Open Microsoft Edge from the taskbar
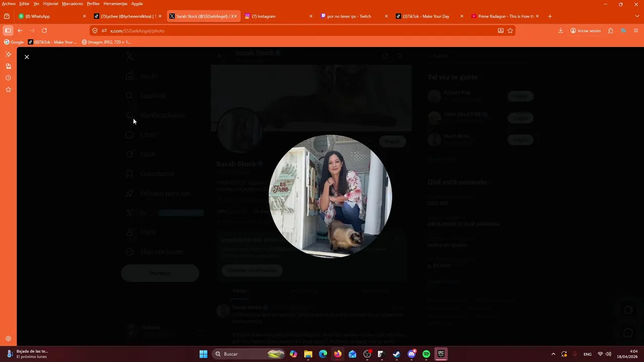This screenshot has height=362, width=644. (x=323, y=354)
